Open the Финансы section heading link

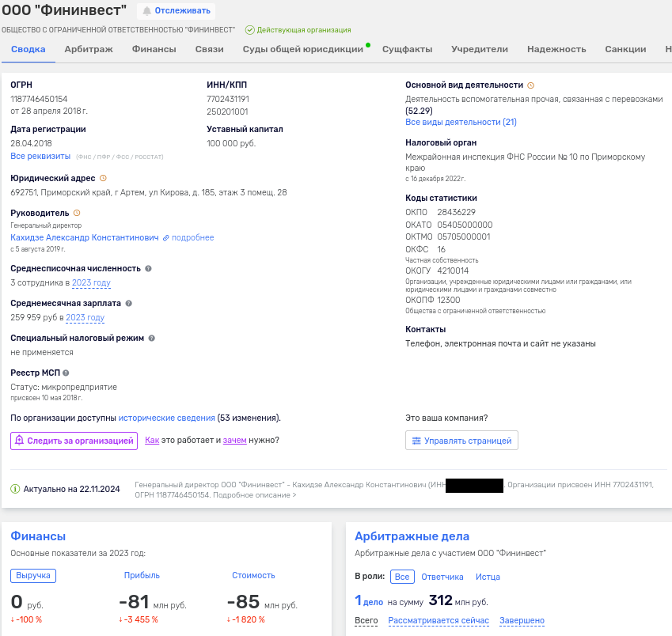(x=38, y=536)
